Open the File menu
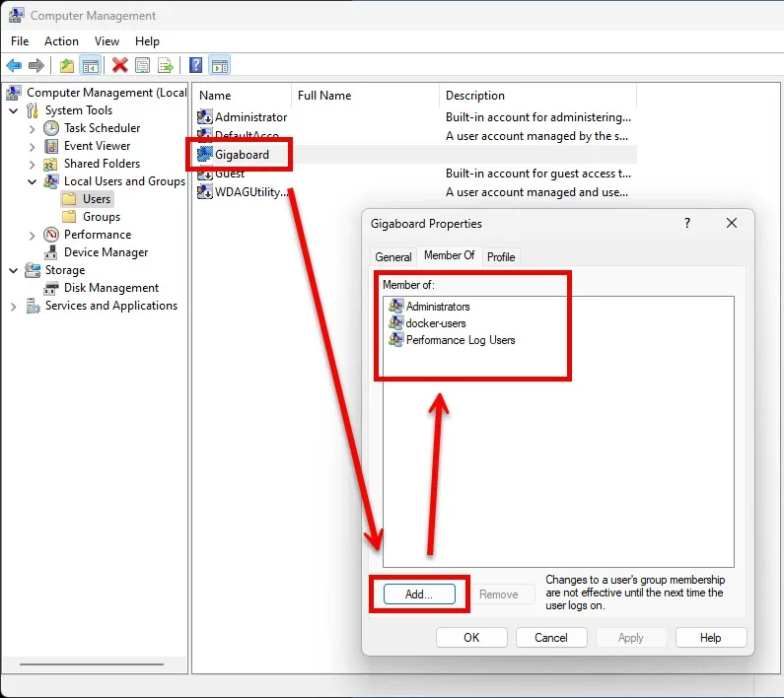This screenshot has width=784, height=698. tap(20, 41)
